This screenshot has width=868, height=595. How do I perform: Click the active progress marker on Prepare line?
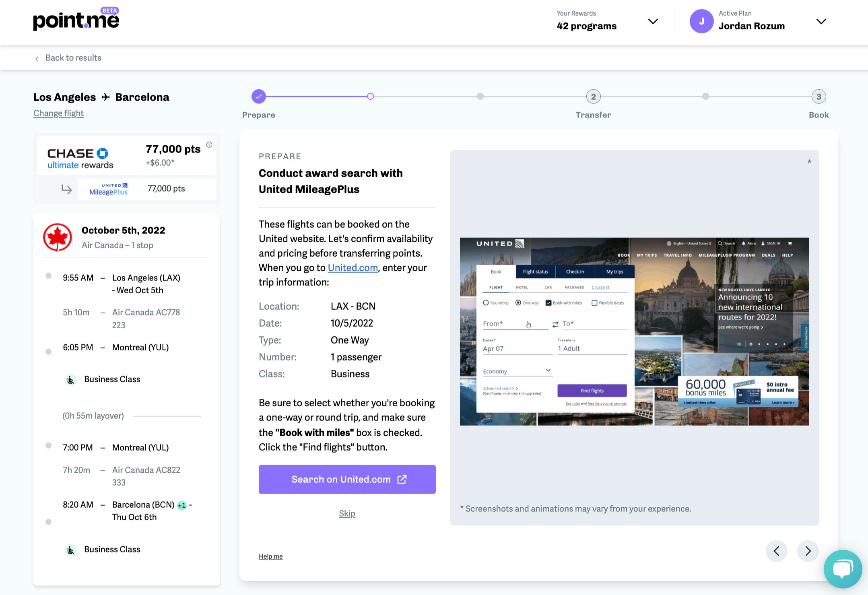[x=370, y=97]
